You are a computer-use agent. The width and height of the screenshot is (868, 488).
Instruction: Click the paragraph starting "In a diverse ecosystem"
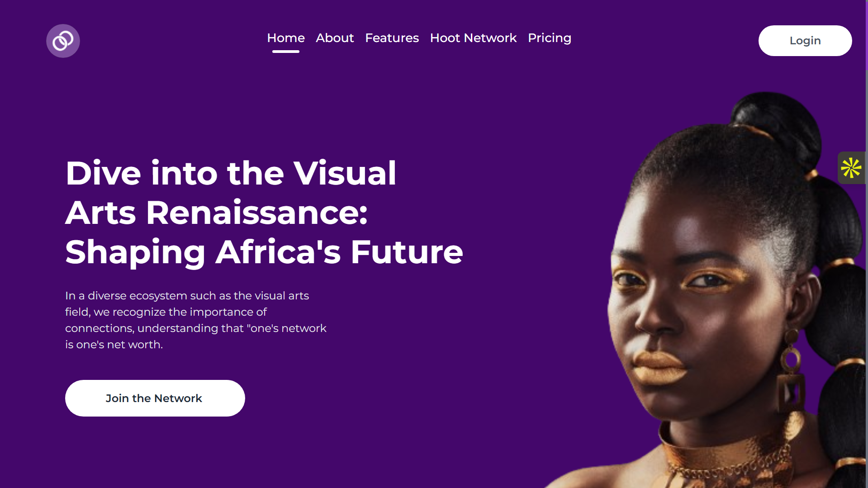pyautogui.click(x=196, y=320)
